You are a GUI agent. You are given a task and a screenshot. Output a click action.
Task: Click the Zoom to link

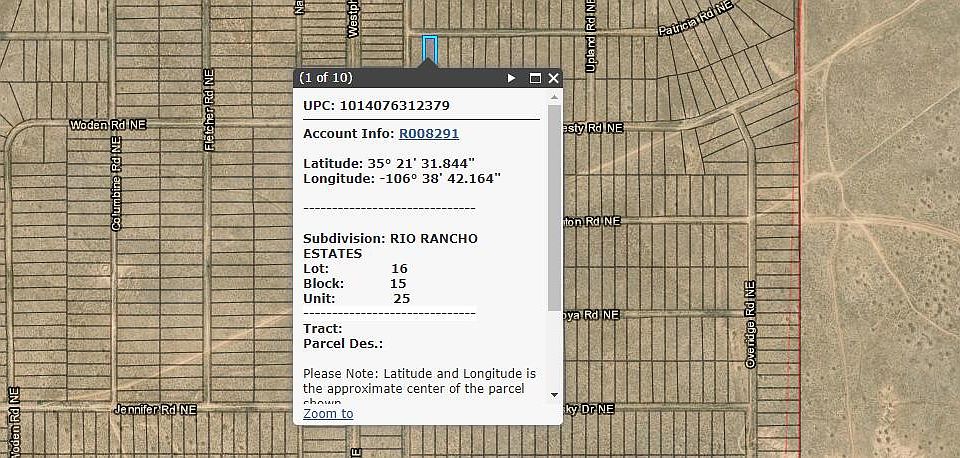328,413
